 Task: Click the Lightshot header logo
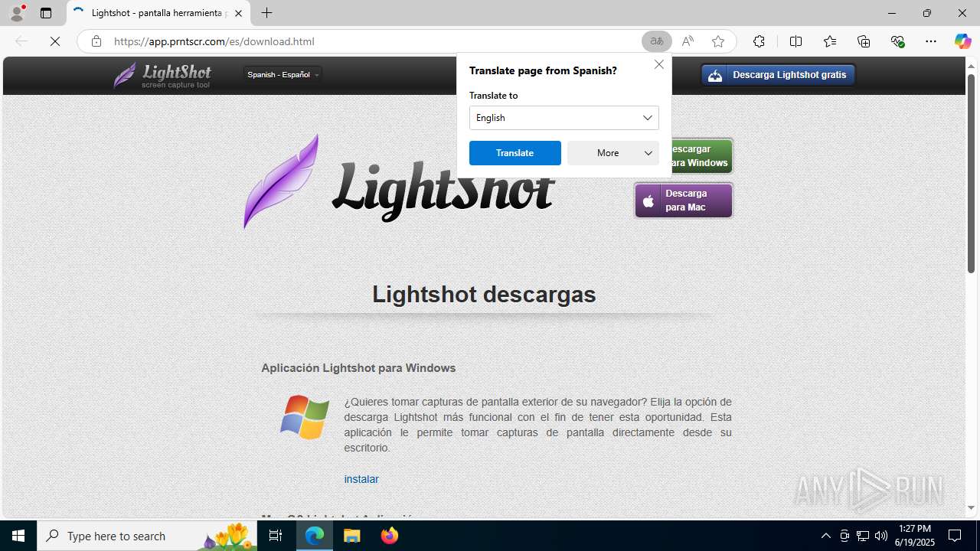[x=163, y=75]
